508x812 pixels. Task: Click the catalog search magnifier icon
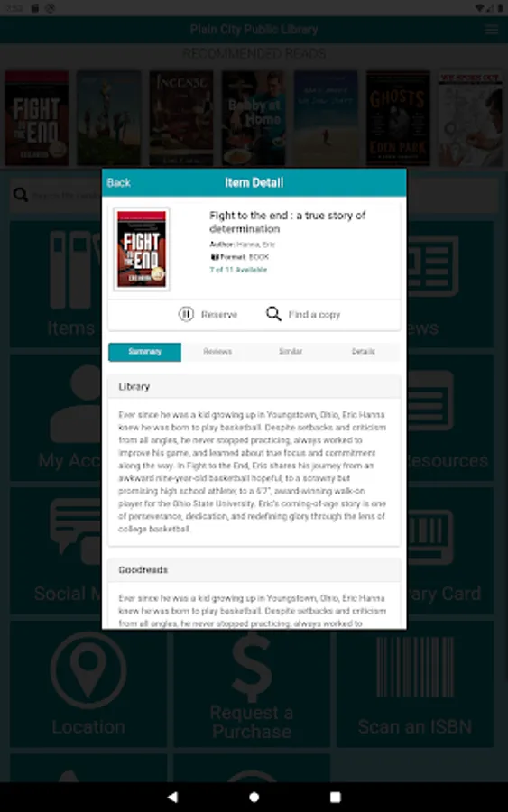[x=21, y=195]
